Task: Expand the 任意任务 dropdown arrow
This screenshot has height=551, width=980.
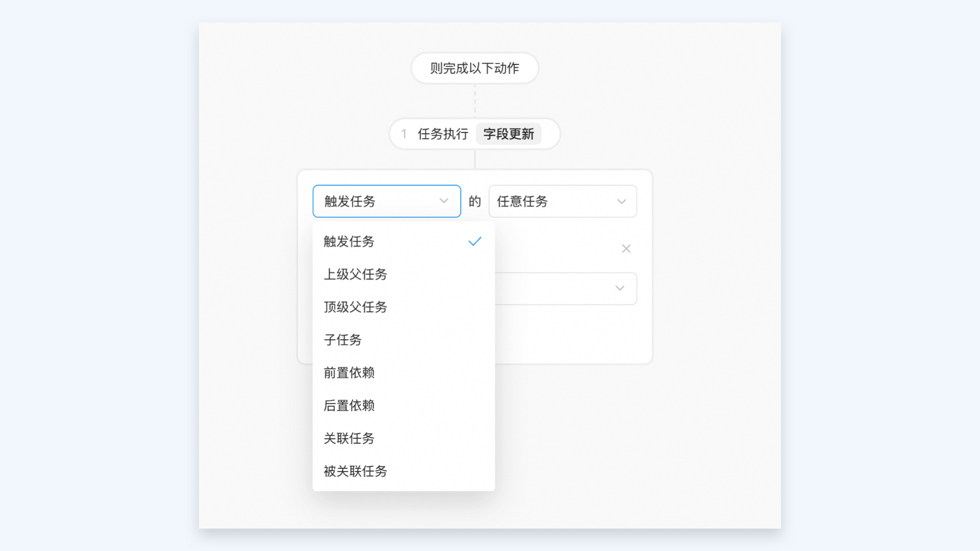Action: coord(621,202)
